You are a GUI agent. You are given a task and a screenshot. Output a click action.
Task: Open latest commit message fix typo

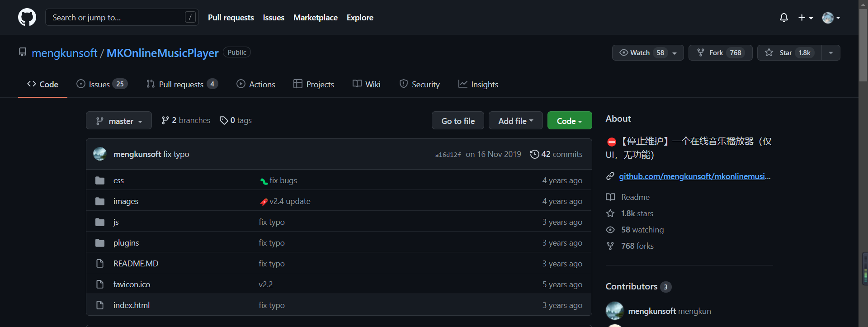point(176,154)
